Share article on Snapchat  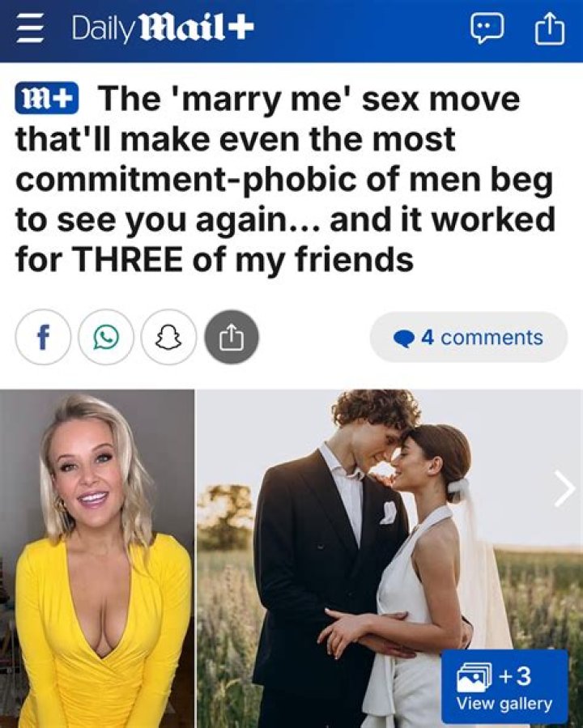coord(169,338)
